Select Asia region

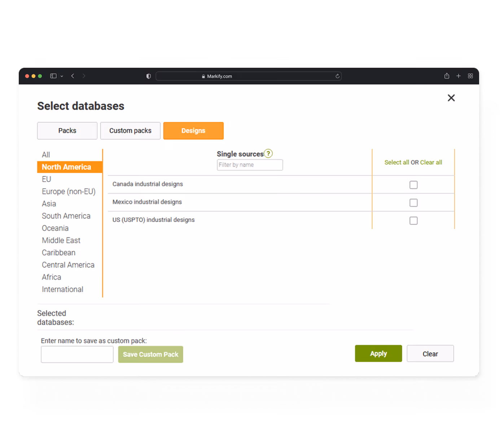click(x=49, y=204)
